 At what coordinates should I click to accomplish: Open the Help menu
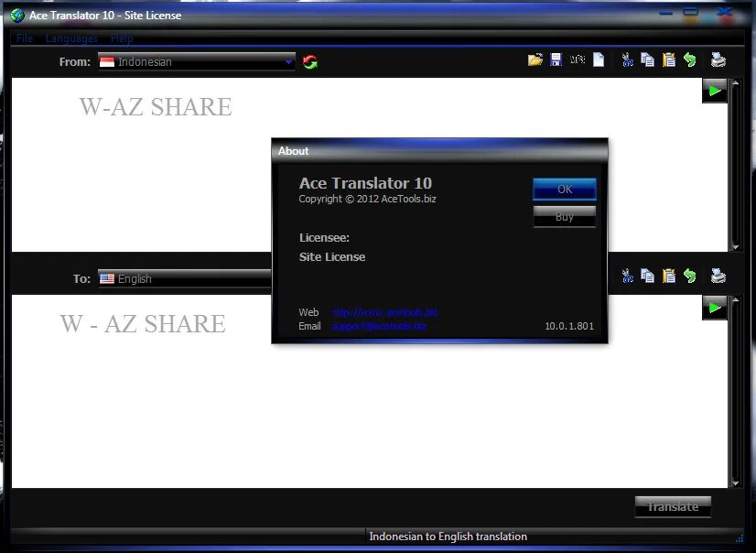coord(122,38)
